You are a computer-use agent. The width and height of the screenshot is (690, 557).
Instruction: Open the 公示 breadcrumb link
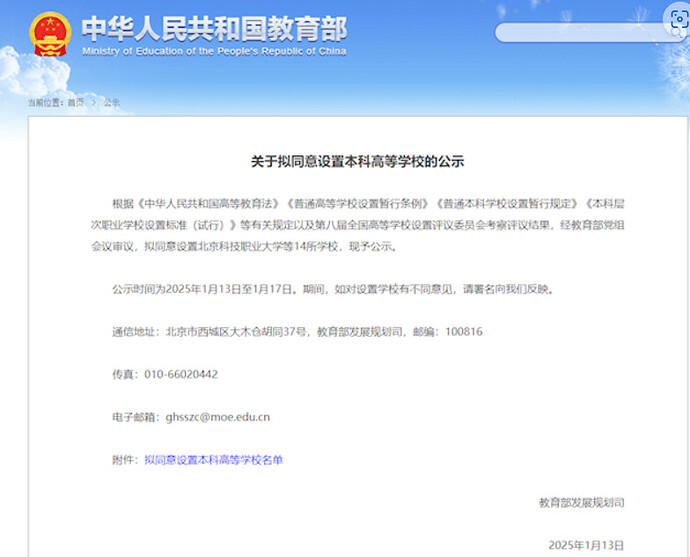pos(112,103)
